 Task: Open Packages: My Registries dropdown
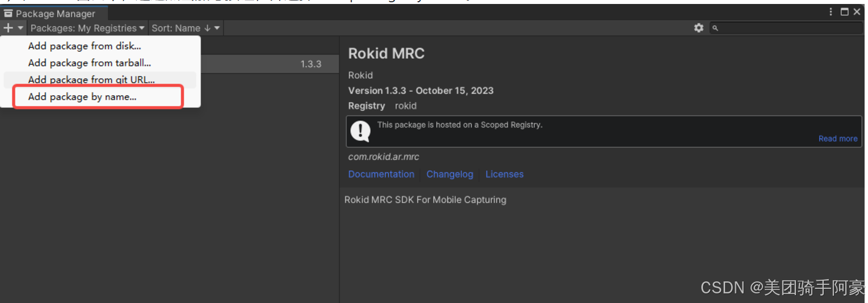pos(87,28)
